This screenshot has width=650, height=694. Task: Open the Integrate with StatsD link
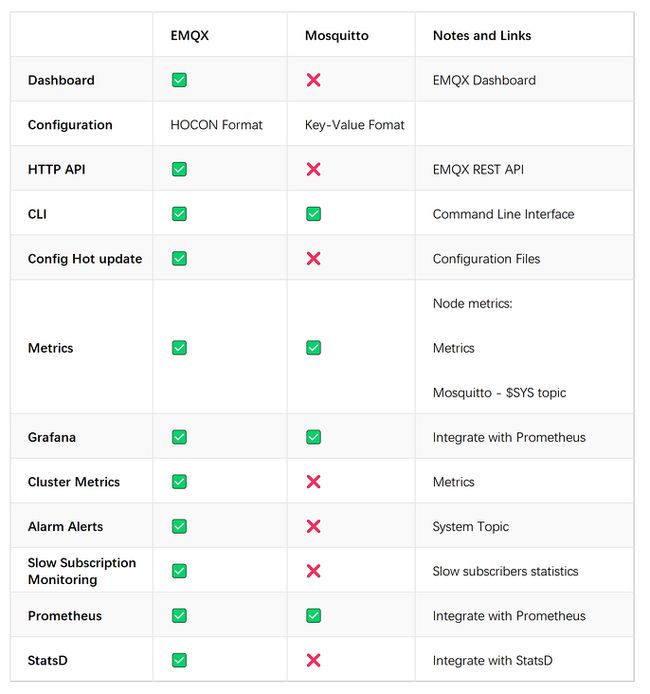pos(492,661)
